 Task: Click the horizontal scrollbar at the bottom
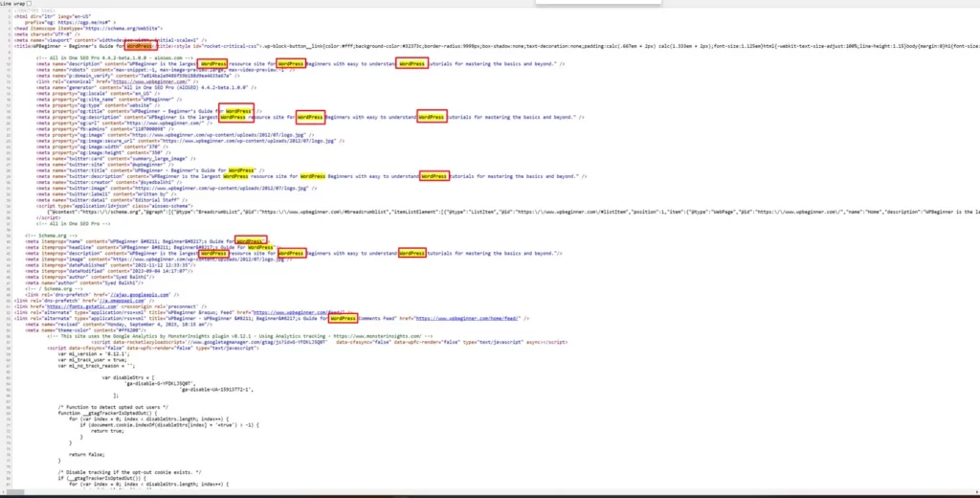coord(490,493)
